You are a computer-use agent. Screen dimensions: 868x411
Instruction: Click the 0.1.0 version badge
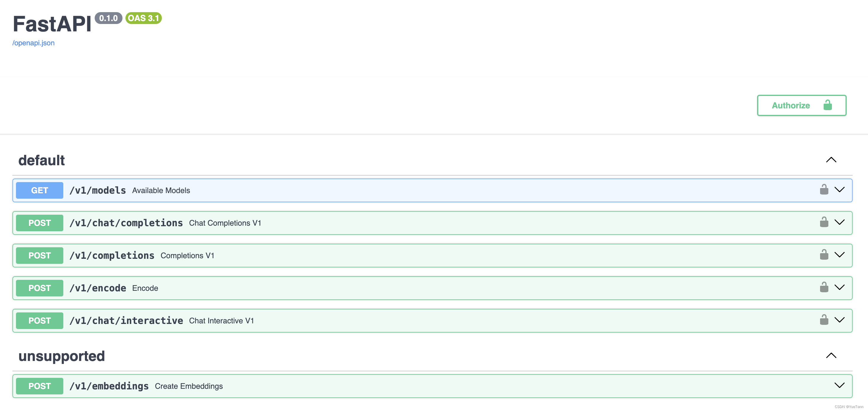(108, 18)
